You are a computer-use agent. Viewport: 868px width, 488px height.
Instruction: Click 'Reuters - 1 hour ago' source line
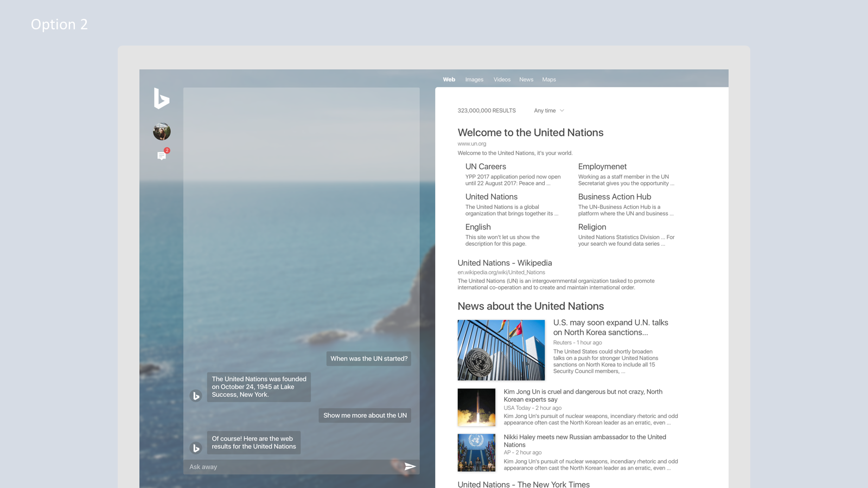(x=577, y=343)
